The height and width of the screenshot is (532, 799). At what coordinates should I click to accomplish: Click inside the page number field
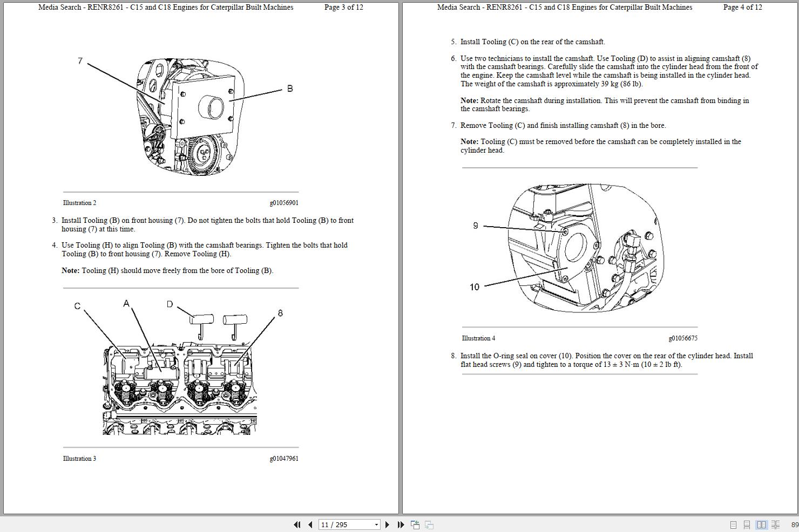[x=340, y=524]
